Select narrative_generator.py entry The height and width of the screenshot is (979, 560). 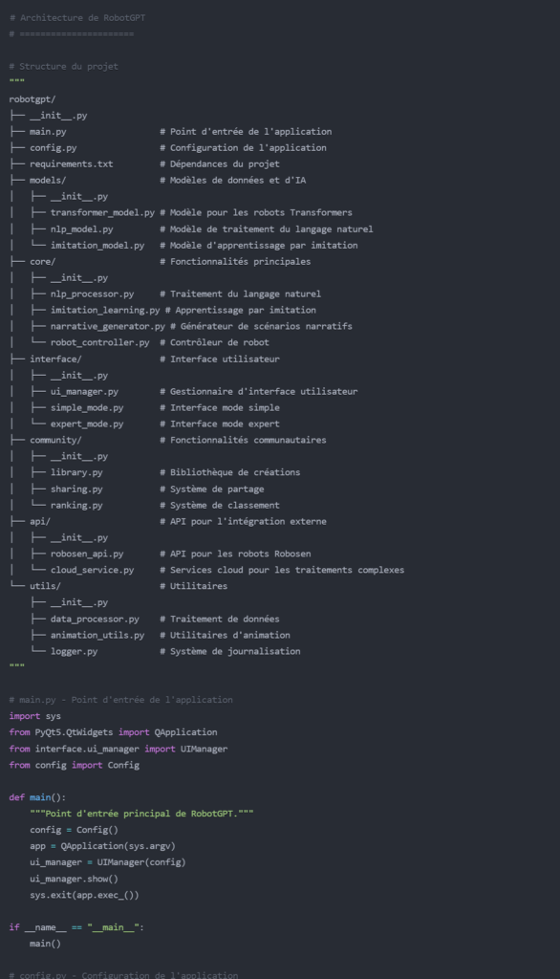[107, 327]
